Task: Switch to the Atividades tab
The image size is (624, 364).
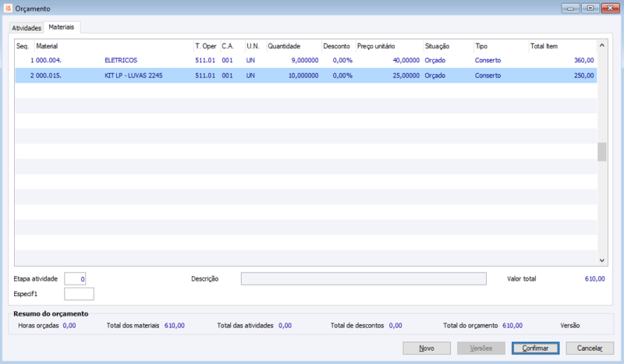Action: click(27, 28)
